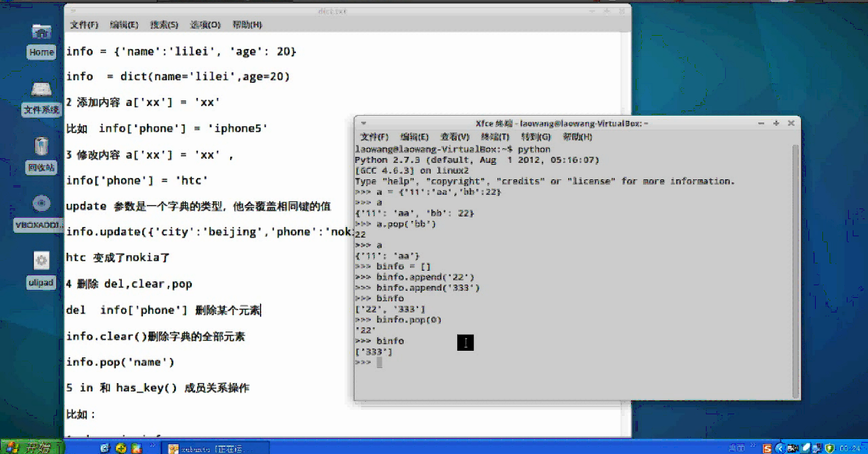This screenshot has width=868, height=454.
Task: Click terminal line ">>> binfo.pop(0)"
Action: 398,320
